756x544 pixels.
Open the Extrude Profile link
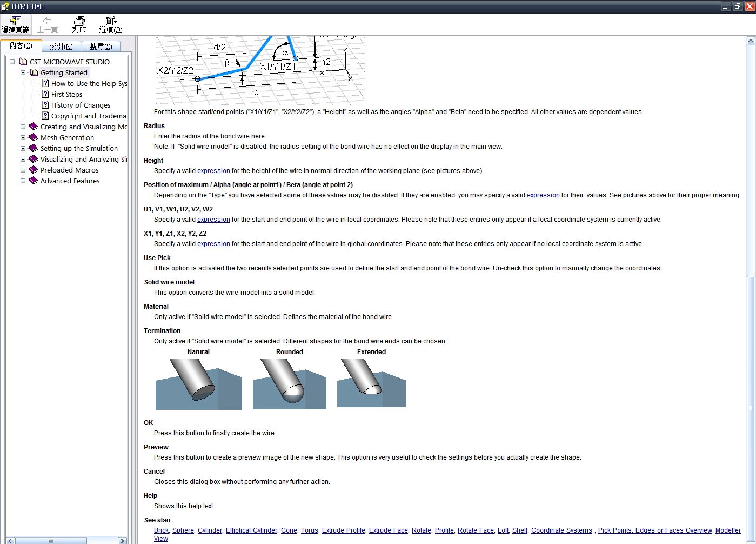tap(344, 530)
